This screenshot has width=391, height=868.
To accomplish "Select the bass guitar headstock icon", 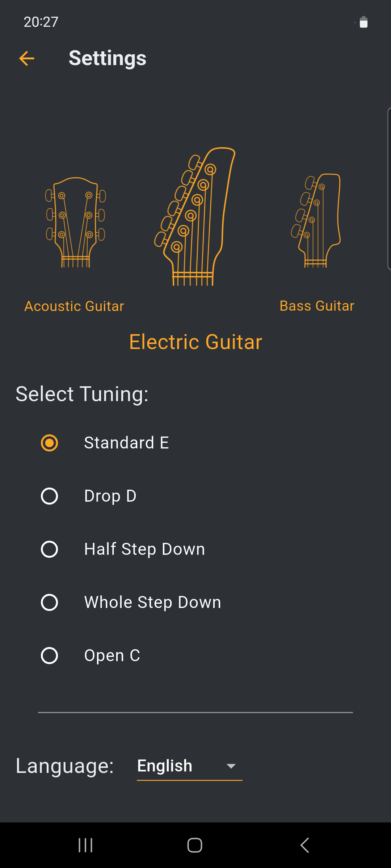I will 316,221.
